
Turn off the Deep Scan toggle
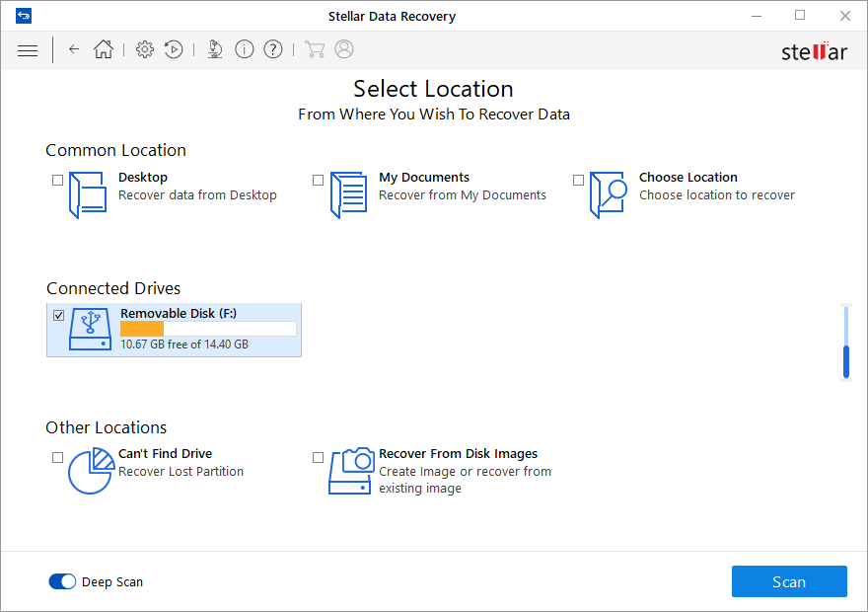coord(62,581)
